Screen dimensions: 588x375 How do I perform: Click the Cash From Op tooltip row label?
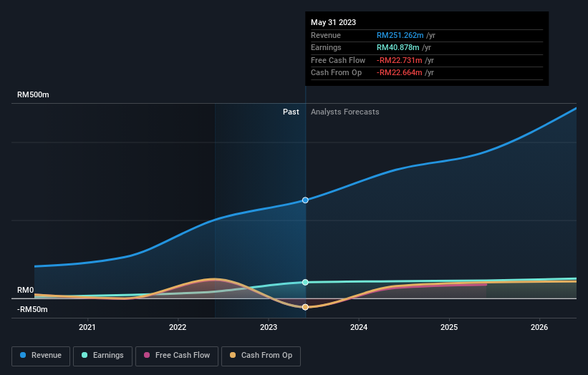pos(337,73)
